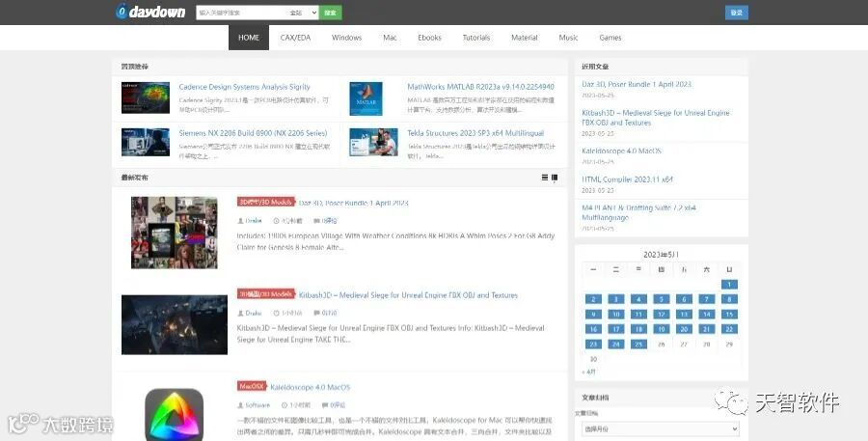Open MathWorks MATLAB R2023a article

(x=480, y=87)
